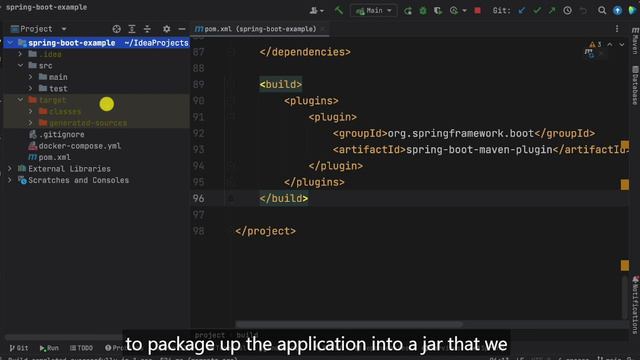The image size is (640, 360).
Task: Open the Main run configuration dropdown
Action: [373, 11]
